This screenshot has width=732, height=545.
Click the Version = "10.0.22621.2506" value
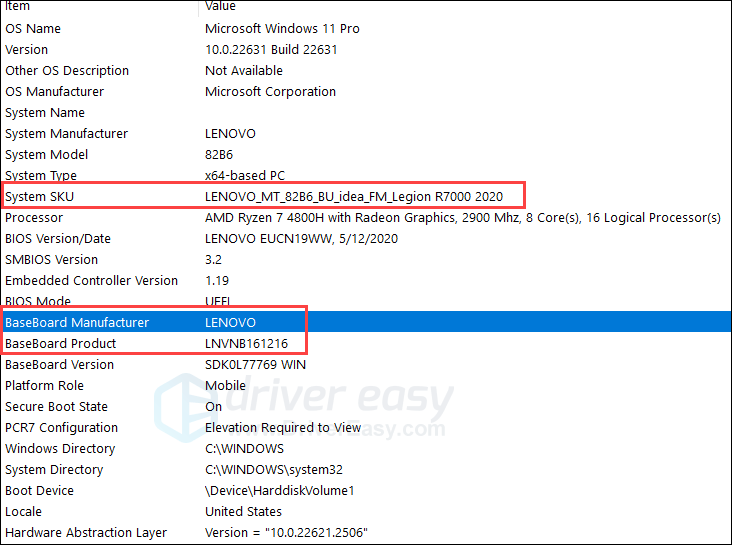coord(286,533)
